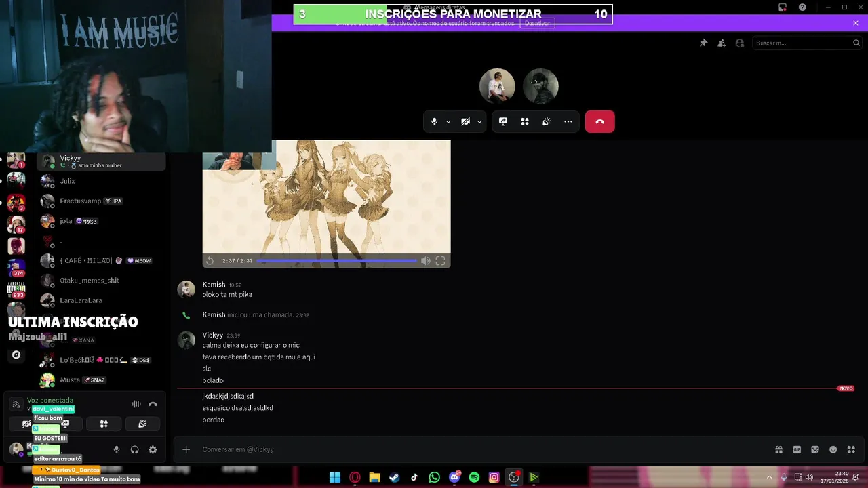
Task: Enter fullscreen on the video
Action: (x=440, y=261)
